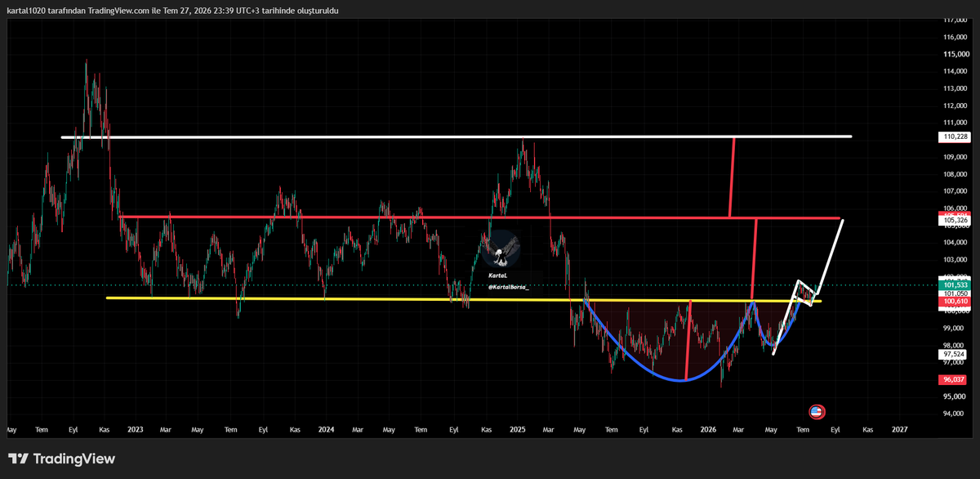This screenshot has height=479, width=980.
Task: Click the @KartalBorsa_ handle text
Action: pos(508,287)
